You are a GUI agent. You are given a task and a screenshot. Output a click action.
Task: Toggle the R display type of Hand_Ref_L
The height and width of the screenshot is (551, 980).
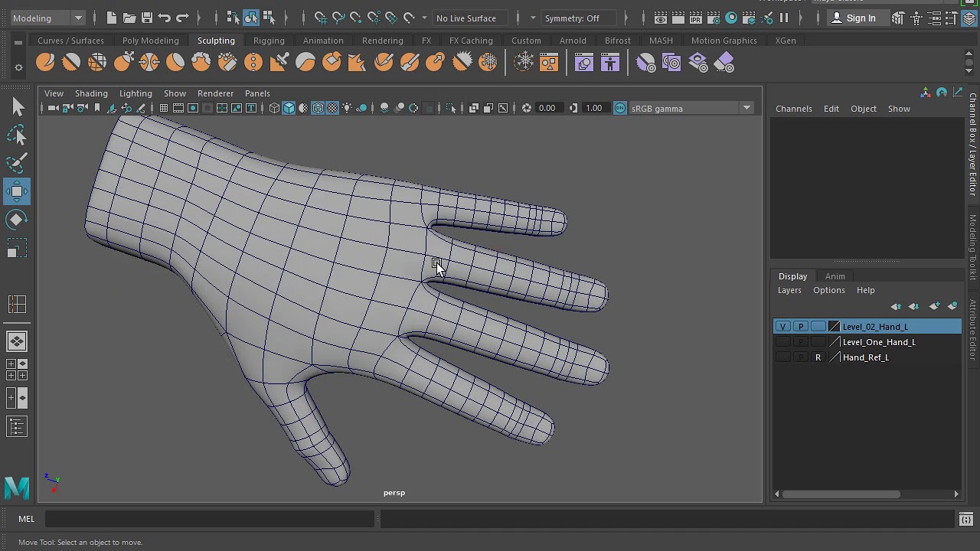[x=818, y=357]
